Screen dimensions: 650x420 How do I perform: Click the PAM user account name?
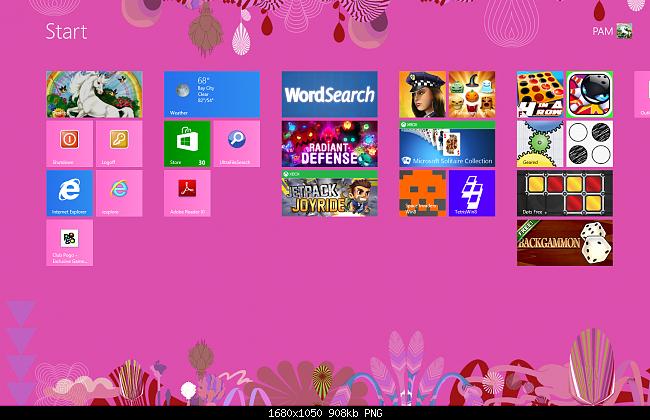click(x=602, y=32)
